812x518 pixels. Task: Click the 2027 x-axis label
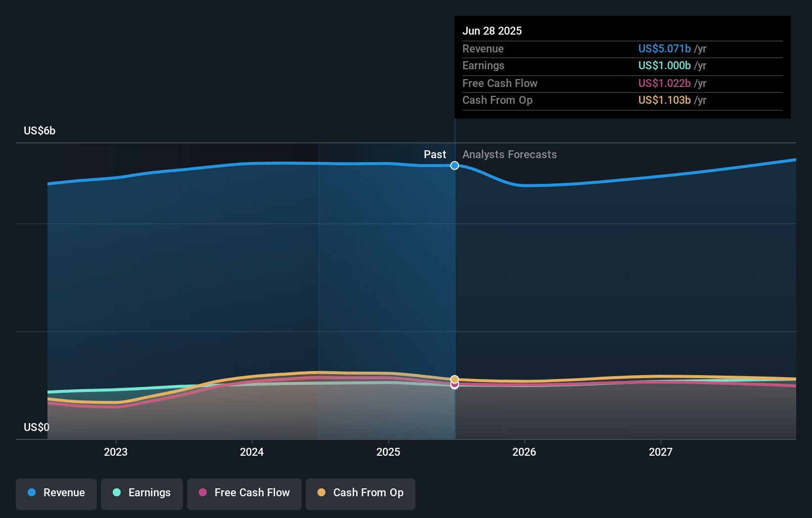(661, 452)
